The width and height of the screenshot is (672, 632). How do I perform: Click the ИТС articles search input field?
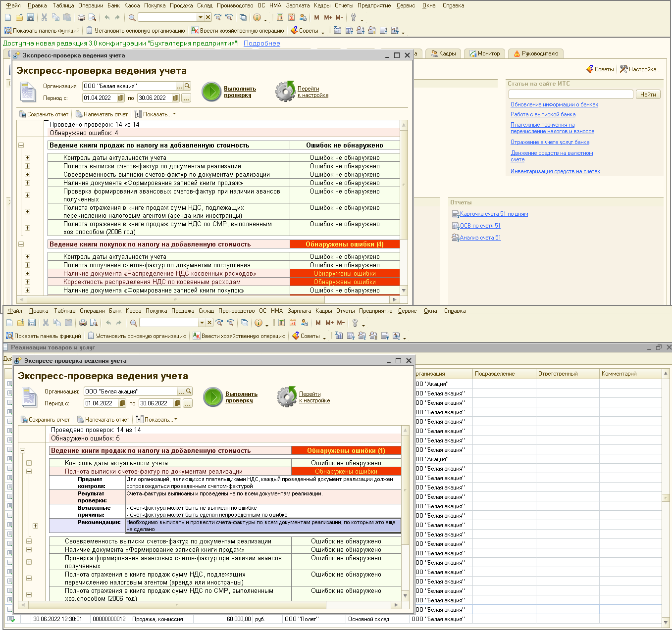(571, 95)
